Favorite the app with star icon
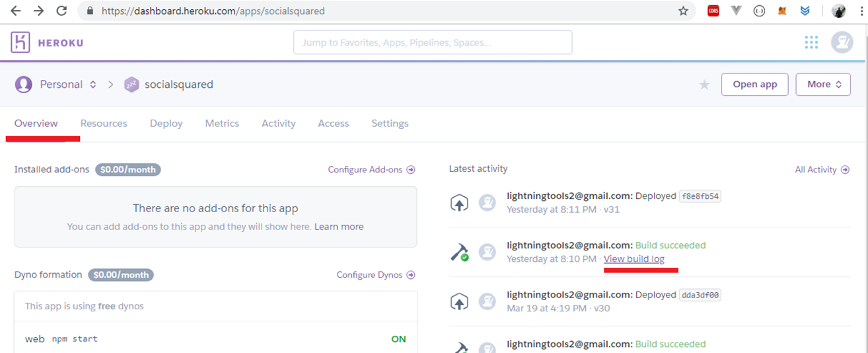Screen dimensions: 868x353 [x=704, y=85]
